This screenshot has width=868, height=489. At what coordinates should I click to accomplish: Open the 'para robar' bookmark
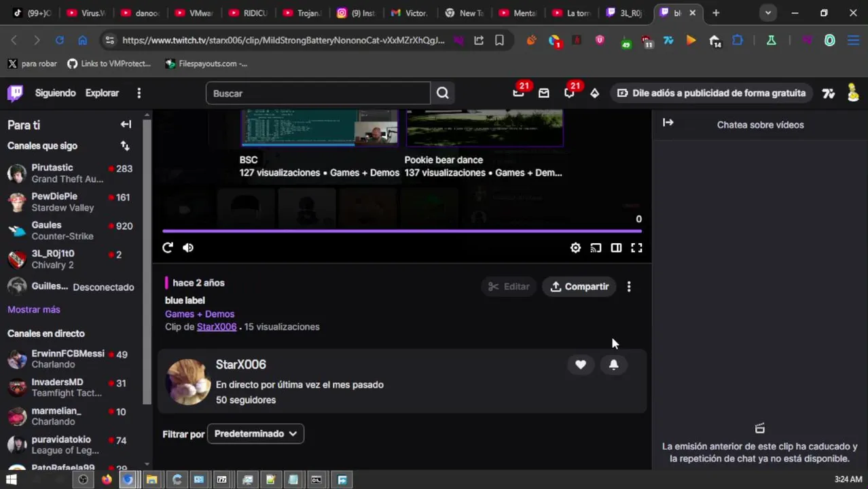point(33,64)
